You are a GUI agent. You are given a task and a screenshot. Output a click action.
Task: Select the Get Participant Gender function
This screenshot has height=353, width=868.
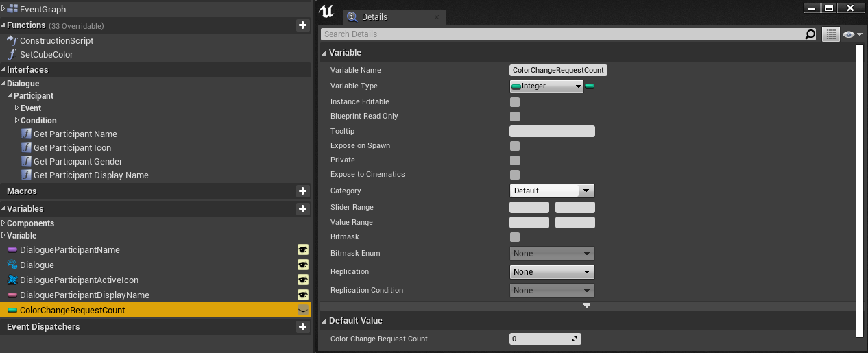[78, 161]
